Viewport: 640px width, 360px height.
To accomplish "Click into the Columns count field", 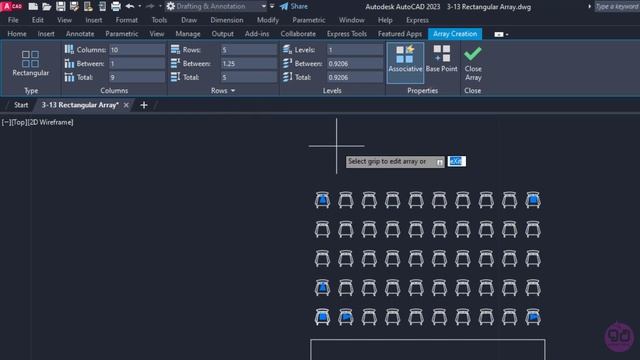I will [x=137, y=50].
